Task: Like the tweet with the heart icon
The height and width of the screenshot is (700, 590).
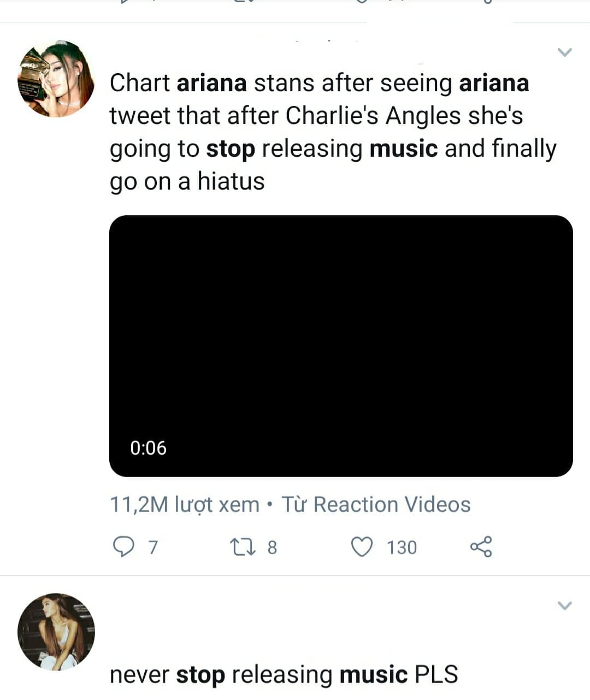Action: point(362,546)
